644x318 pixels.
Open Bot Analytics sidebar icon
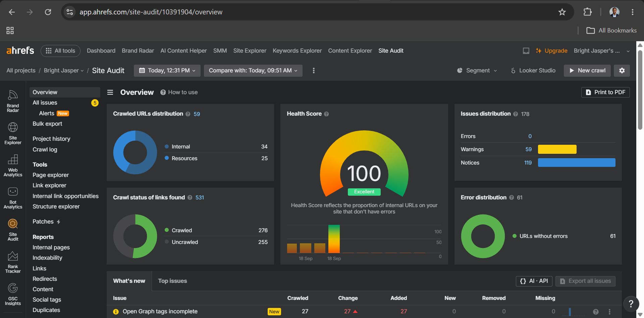[13, 198]
